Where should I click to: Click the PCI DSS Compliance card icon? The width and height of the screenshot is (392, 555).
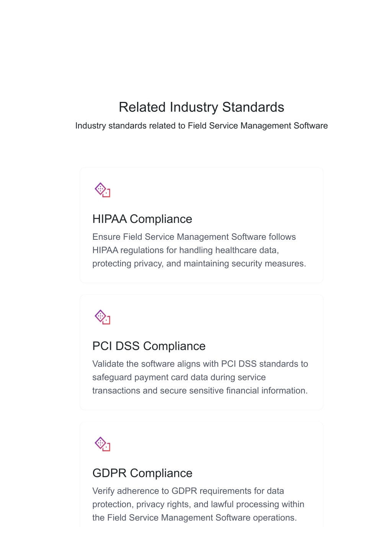click(x=102, y=317)
